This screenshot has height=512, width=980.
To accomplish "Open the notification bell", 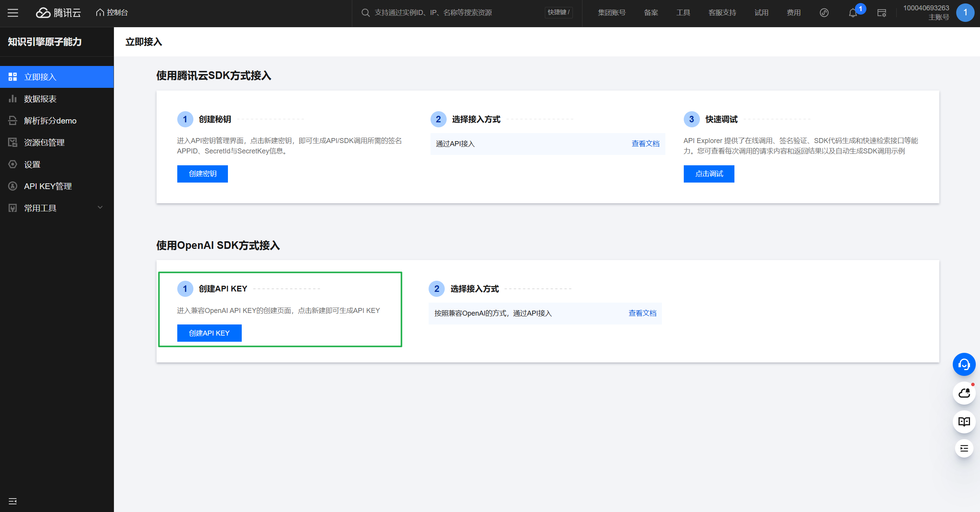I will tap(853, 13).
